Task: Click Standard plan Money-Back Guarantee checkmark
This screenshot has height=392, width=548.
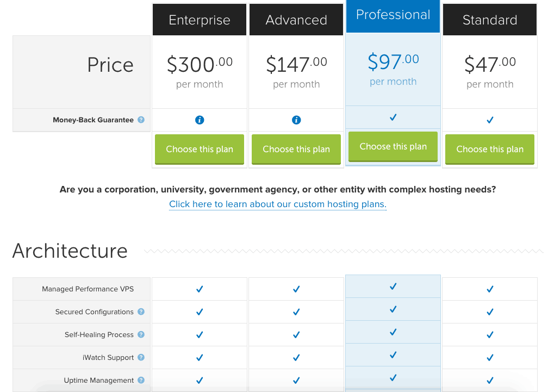Action: (490, 120)
